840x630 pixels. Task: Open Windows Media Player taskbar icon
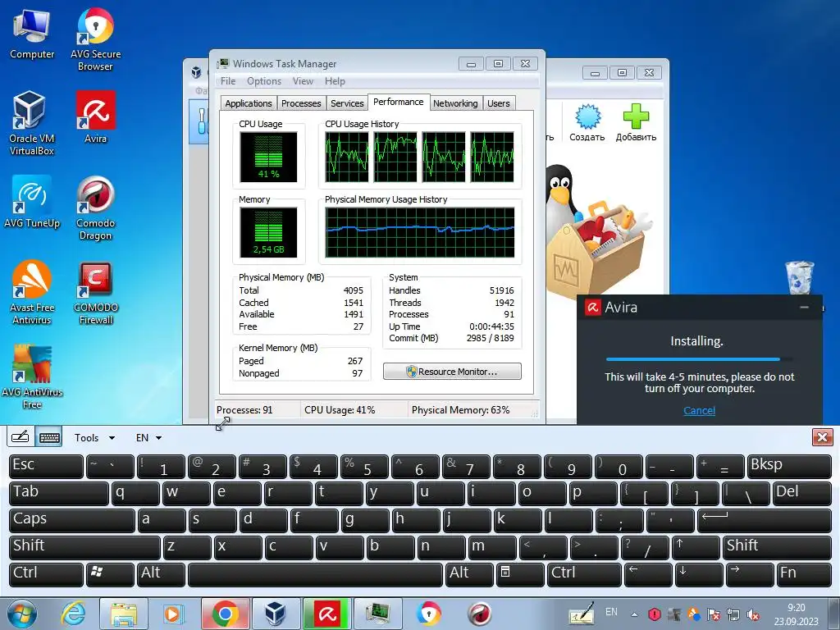click(x=174, y=614)
